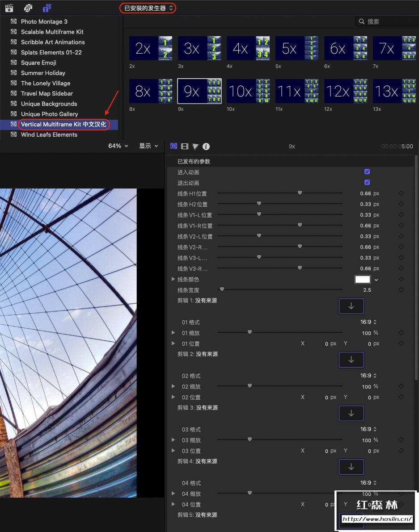Expand the 03 位置 parameter
The image size is (419, 532).
(173, 451)
